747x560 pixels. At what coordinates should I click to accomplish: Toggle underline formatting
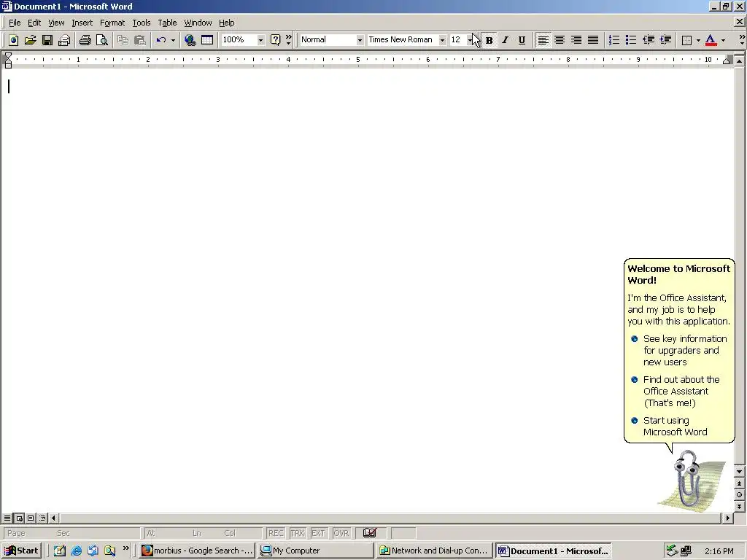(x=522, y=40)
